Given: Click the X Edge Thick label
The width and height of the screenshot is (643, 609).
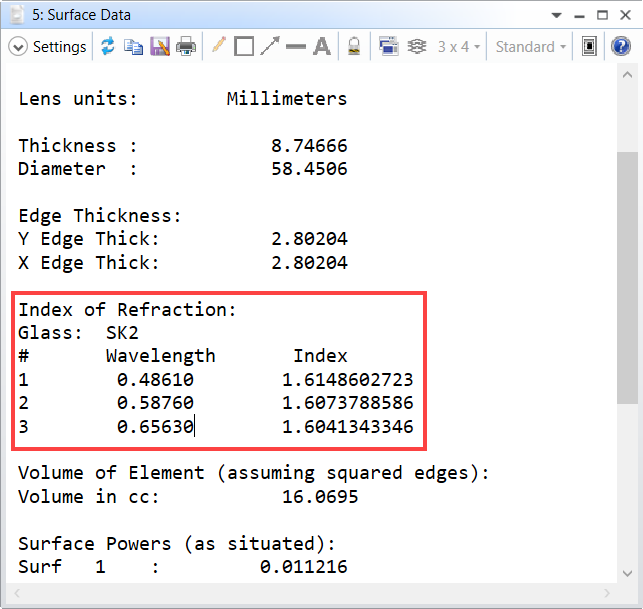Looking at the screenshot, I should tap(89, 262).
